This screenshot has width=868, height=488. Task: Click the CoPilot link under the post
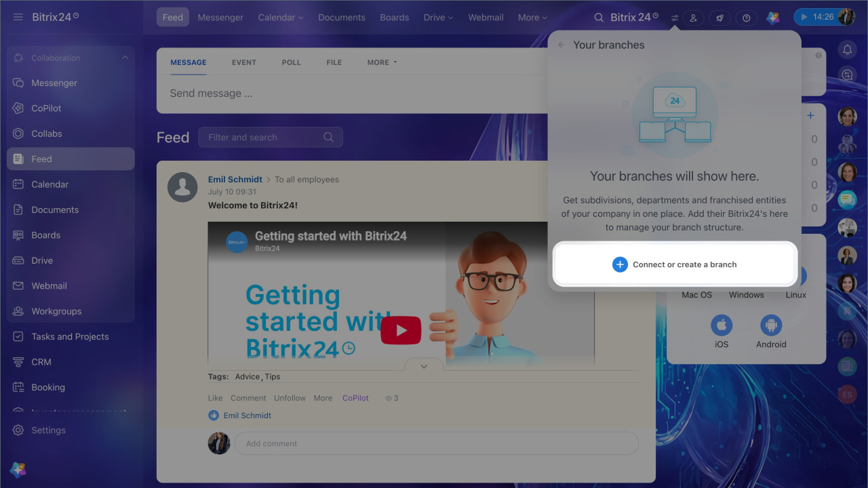(355, 398)
